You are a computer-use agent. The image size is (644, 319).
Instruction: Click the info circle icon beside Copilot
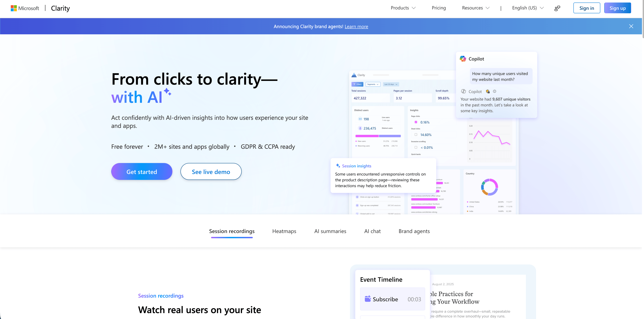pyautogui.click(x=494, y=91)
